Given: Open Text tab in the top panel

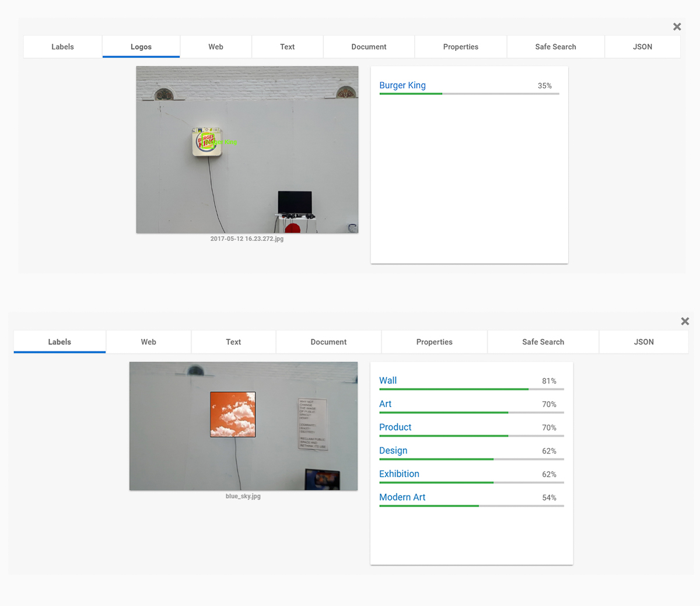Looking at the screenshot, I should click(x=287, y=47).
